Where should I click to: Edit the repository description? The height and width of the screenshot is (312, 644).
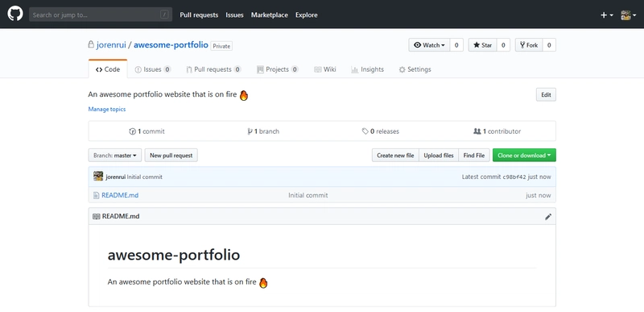[x=546, y=95]
